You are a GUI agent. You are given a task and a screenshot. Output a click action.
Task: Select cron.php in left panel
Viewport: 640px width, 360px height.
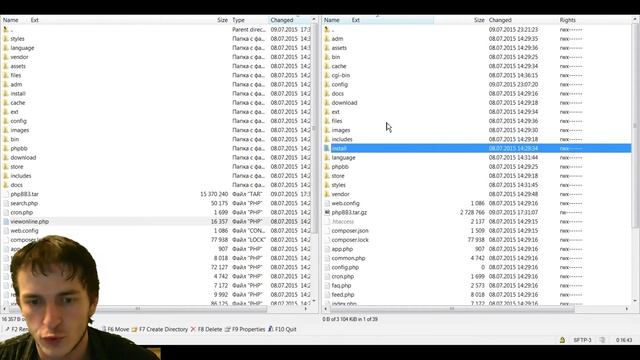tap(22, 213)
